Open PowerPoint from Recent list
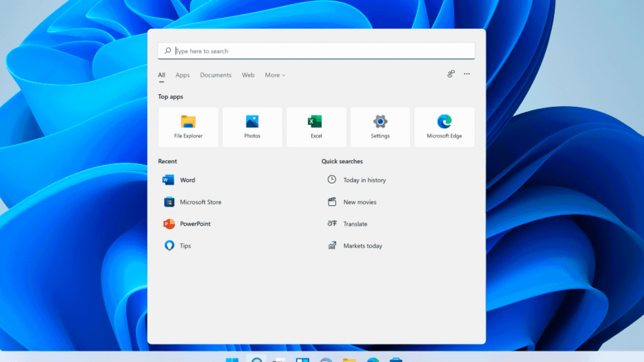644x362 pixels. click(195, 224)
